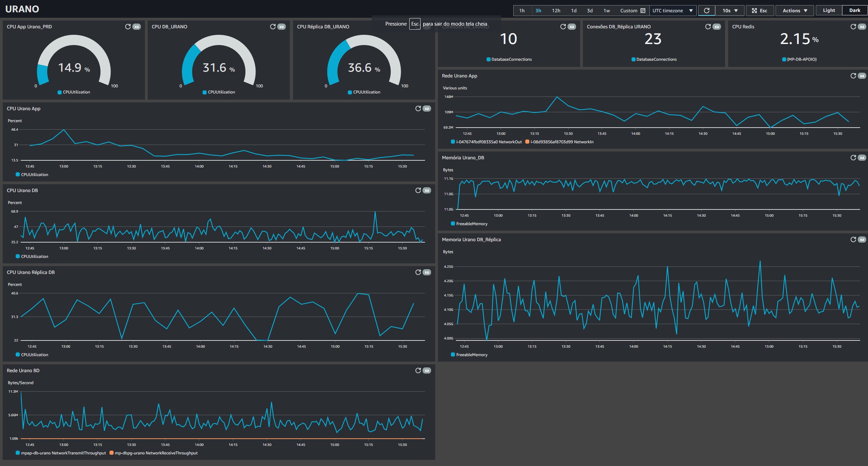
Task: Click CPUUtilization legend under 14.9 % gauge
Action: 74,92
